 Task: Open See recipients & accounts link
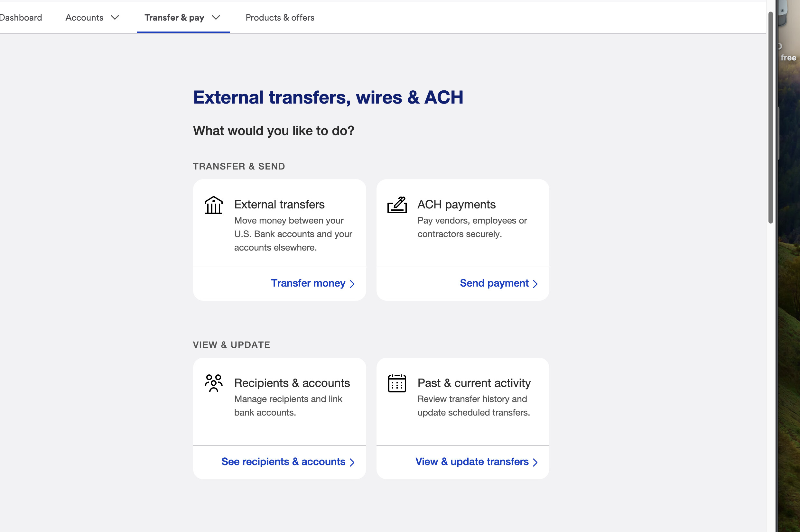coord(283,462)
